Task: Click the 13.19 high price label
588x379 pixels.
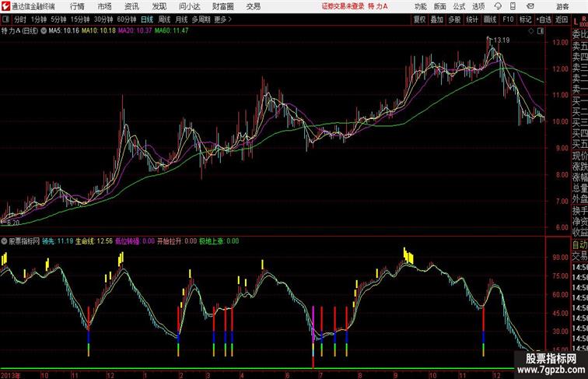Action: coord(502,40)
